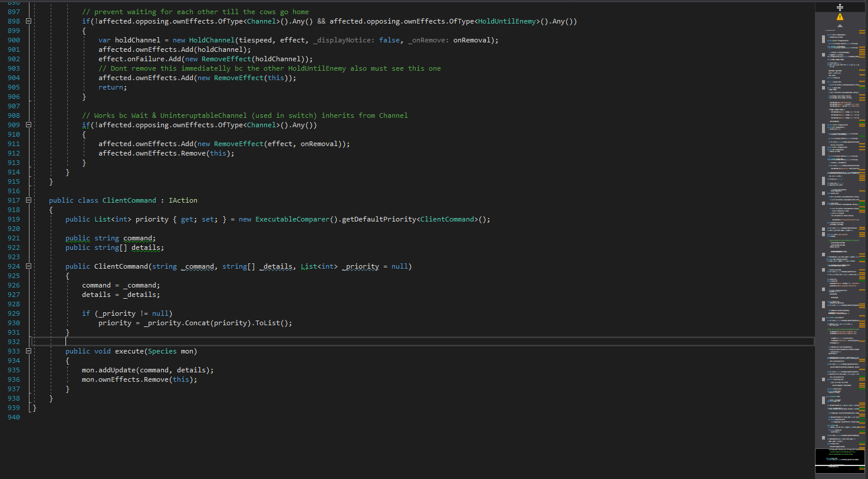
Task: Click the IAction interface name
Action: [183, 200]
